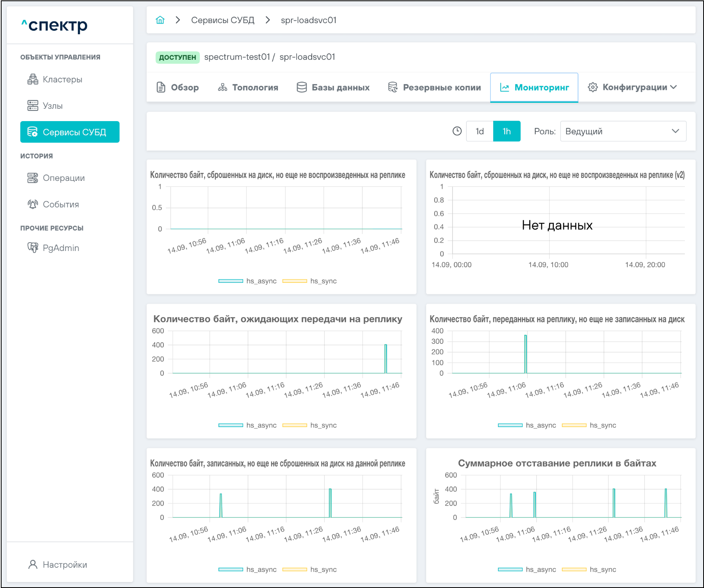Select Сервисы СУБД in the sidebar
This screenshot has height=588, width=704.
[x=70, y=132]
